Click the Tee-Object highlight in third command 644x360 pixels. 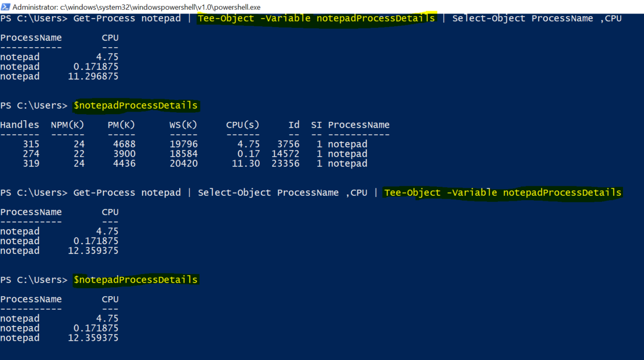click(503, 193)
